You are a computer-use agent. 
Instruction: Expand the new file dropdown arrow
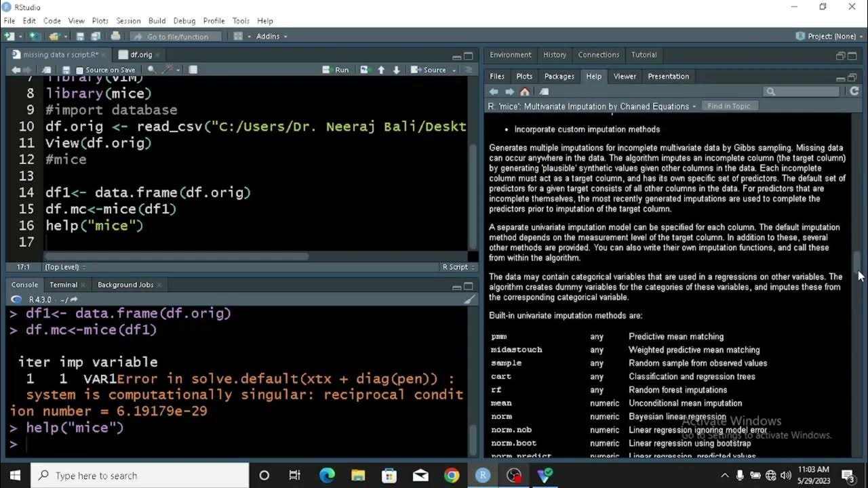click(x=20, y=36)
